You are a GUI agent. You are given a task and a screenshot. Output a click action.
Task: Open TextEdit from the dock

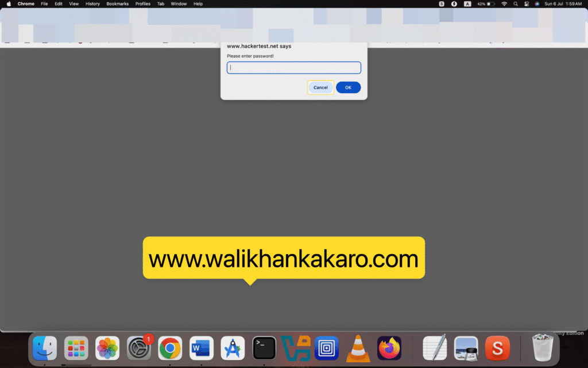(x=435, y=348)
